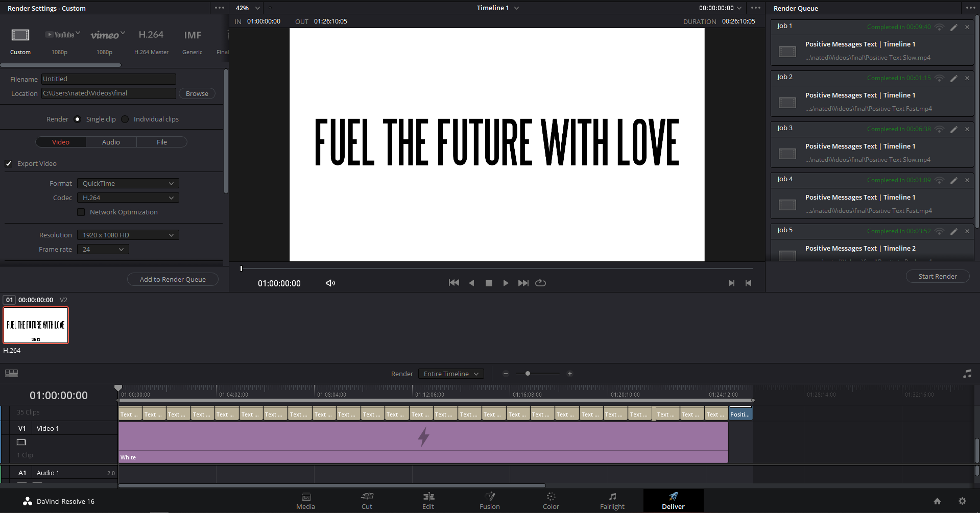Click the audio note icon above timeline

[967, 374]
